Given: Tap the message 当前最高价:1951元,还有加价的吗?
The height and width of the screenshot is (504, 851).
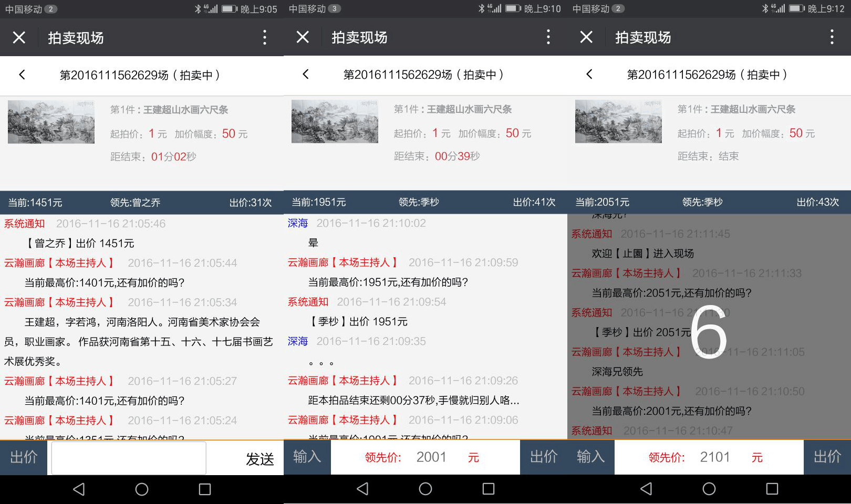Looking at the screenshot, I should (388, 282).
